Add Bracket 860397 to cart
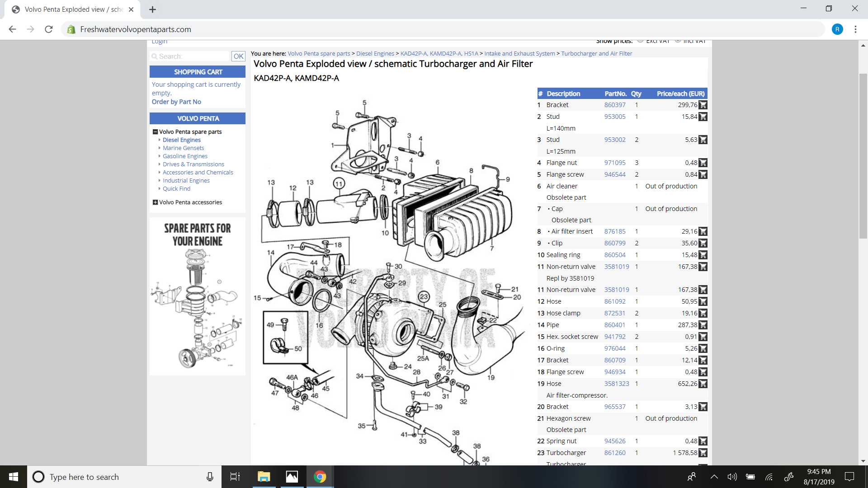868x488 pixels. click(703, 105)
